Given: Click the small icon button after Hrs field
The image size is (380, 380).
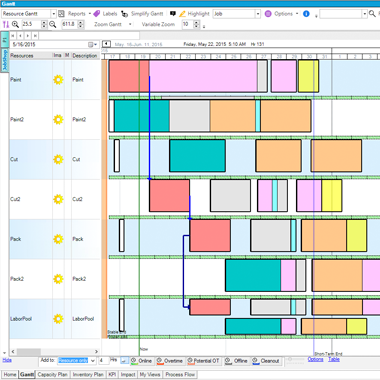Looking at the screenshot, I should pos(124,361).
